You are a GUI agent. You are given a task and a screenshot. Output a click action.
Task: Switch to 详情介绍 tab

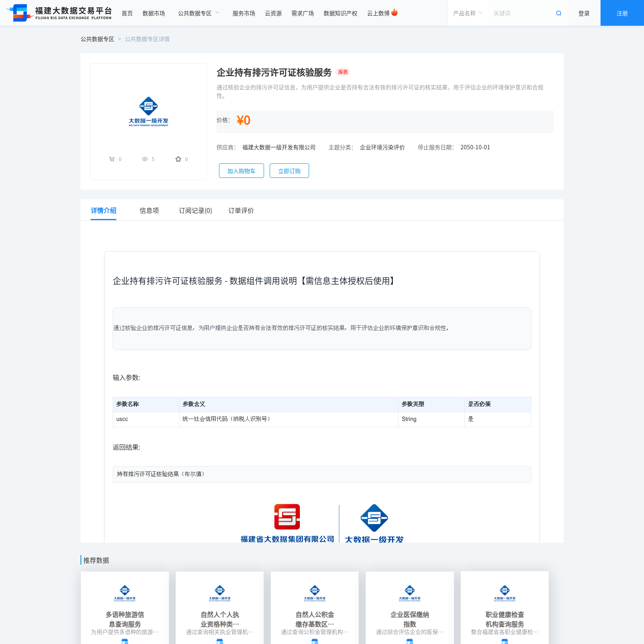(x=103, y=211)
